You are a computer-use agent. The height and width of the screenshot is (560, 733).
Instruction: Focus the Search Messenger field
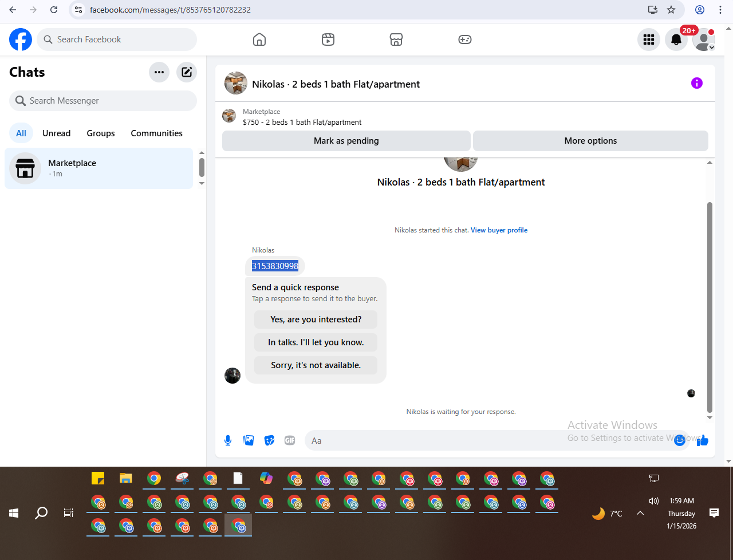point(103,101)
